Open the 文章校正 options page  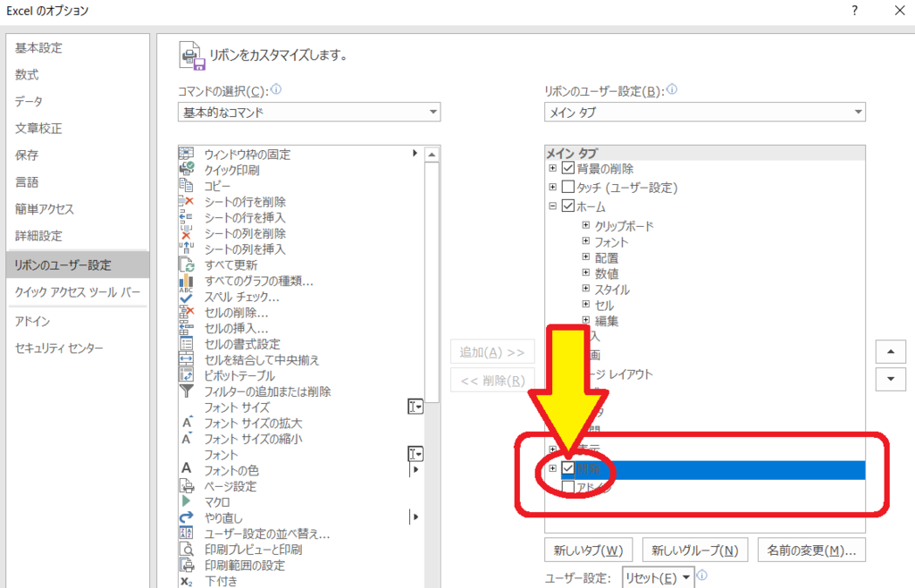point(77,129)
